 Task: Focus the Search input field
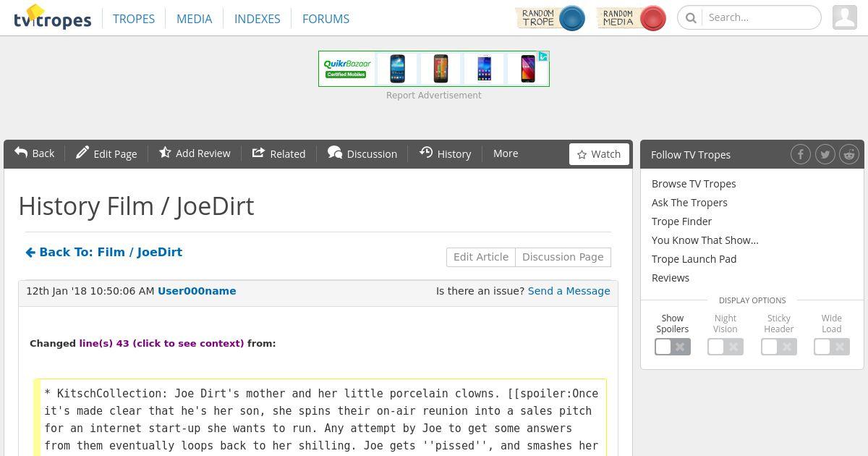(762, 17)
